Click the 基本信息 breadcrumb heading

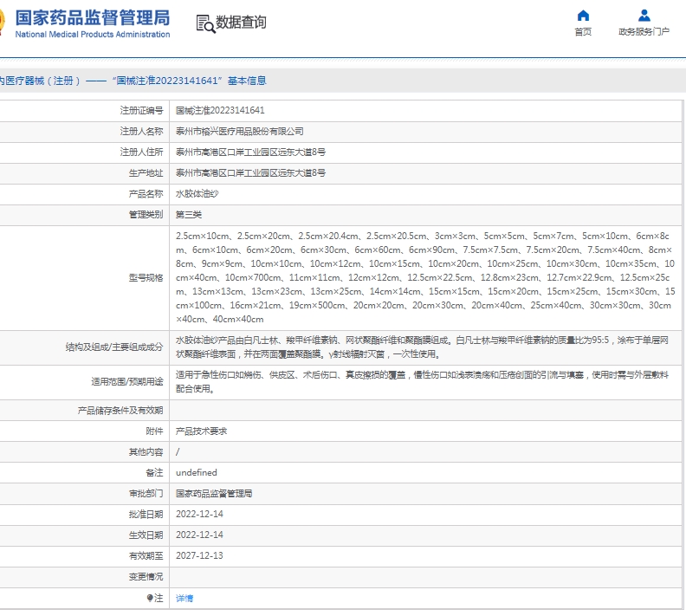coord(247,81)
